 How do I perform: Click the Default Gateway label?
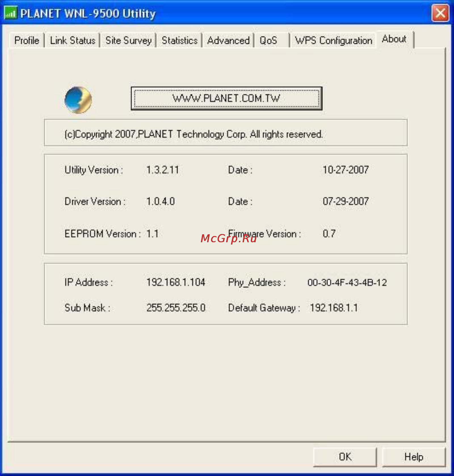[264, 308]
